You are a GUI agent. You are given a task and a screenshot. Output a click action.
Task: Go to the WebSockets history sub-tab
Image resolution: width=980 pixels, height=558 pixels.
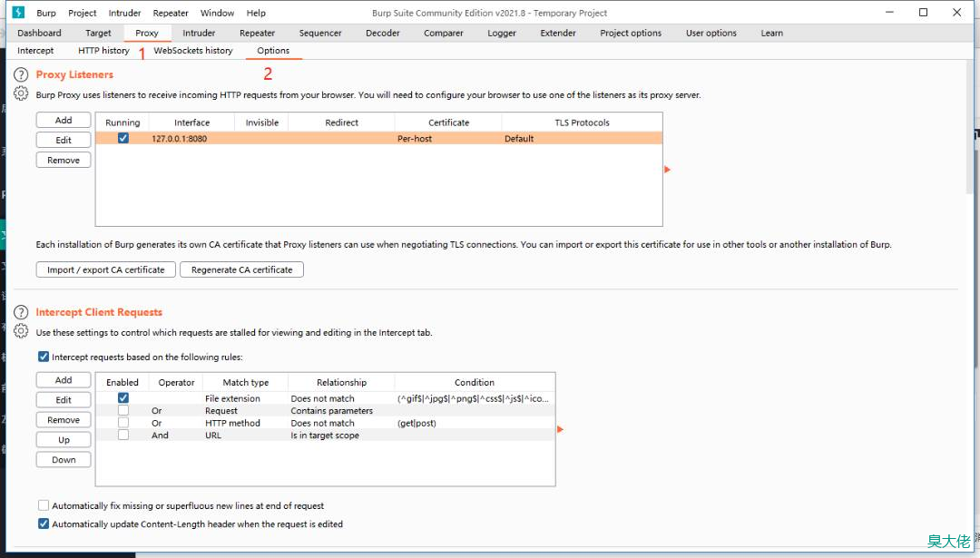click(193, 51)
